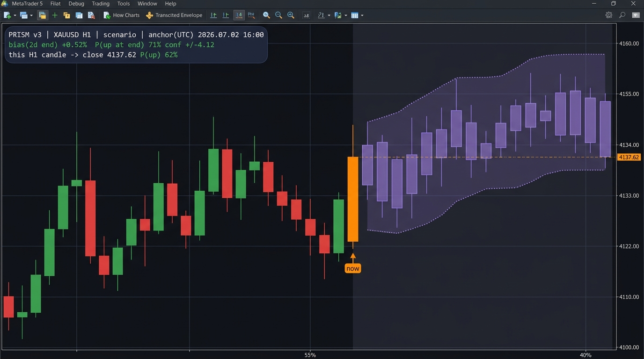Open the Filat menu
The image size is (644, 359).
pyautogui.click(x=56, y=4)
